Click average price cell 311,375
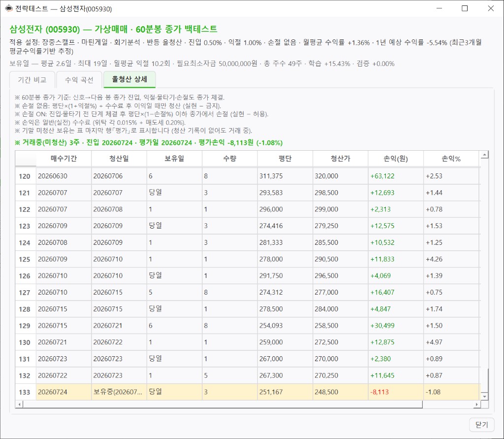Screen dimensions: 504x439 point(285,176)
